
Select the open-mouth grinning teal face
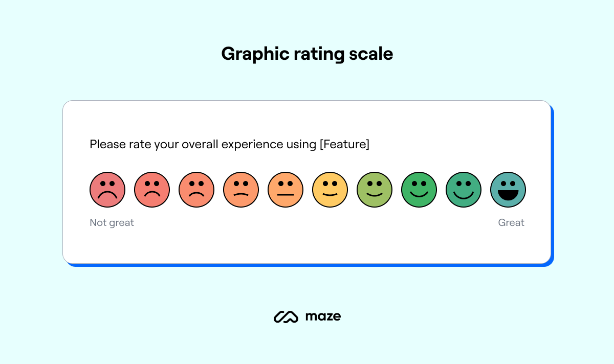point(508,190)
